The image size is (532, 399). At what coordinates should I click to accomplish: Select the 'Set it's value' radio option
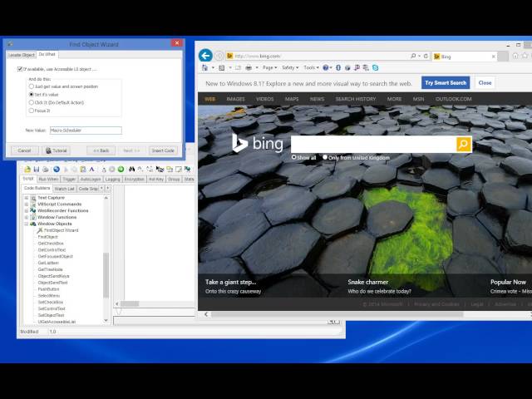click(32, 94)
